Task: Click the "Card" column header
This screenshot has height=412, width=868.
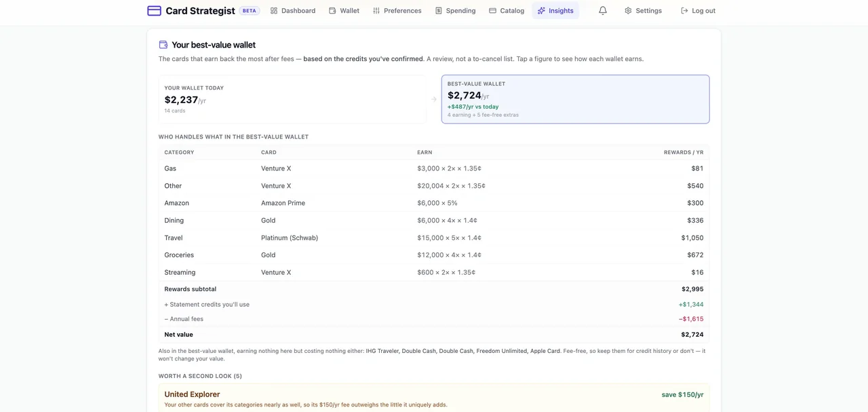Action: (269, 153)
